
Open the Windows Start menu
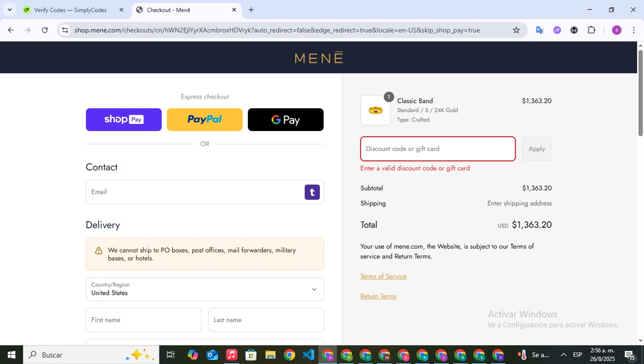(x=12, y=355)
